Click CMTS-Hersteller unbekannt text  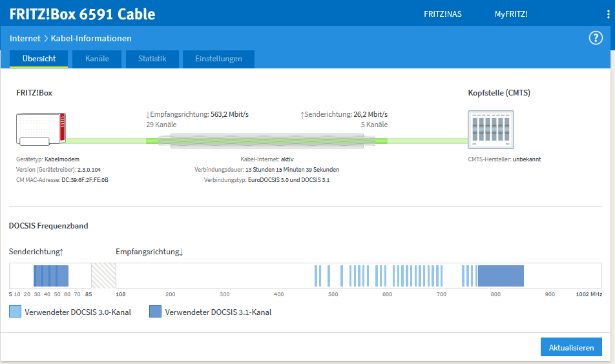click(x=505, y=159)
